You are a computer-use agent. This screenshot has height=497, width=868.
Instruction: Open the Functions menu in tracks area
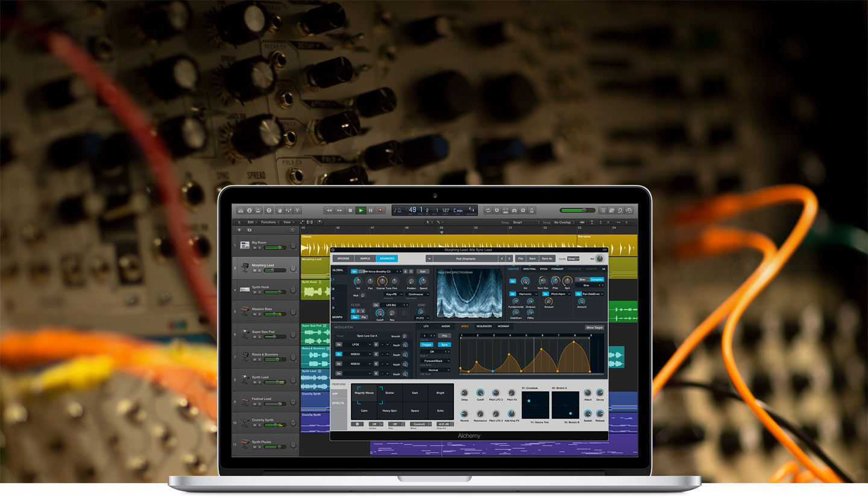(269, 222)
